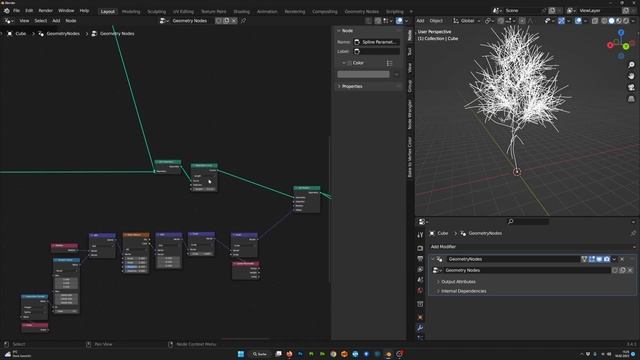Open the Render properties tab
Image resolution: width=640 pixels, height=360 pixels.
coord(420,248)
